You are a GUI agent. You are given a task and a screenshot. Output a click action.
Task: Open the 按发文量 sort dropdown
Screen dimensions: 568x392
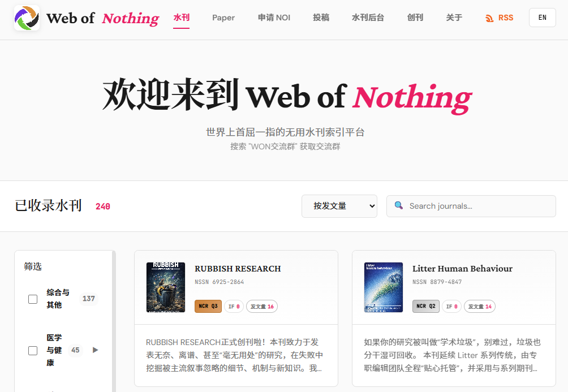(x=339, y=206)
